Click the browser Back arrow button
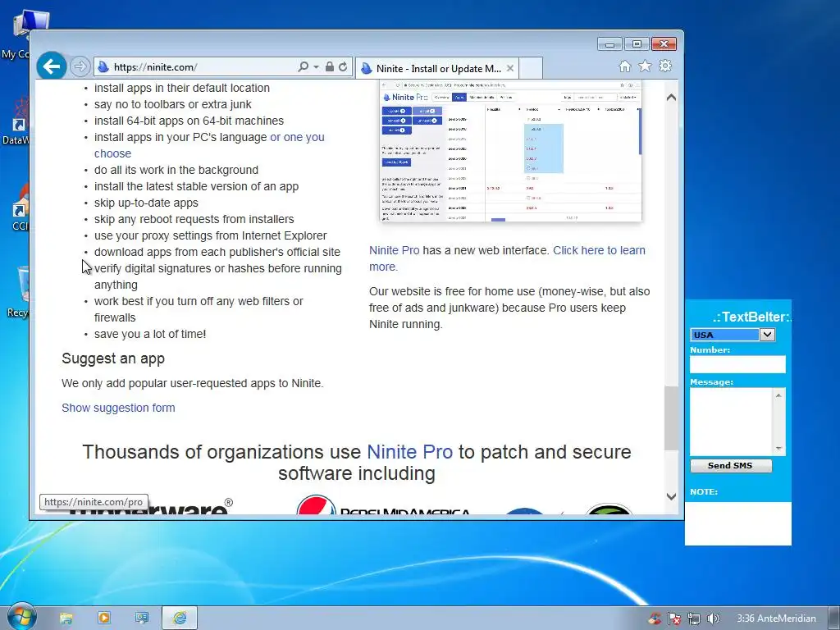 (x=52, y=66)
